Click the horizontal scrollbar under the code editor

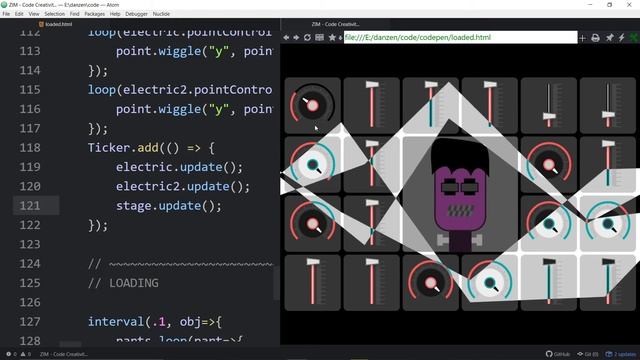pos(71,344)
